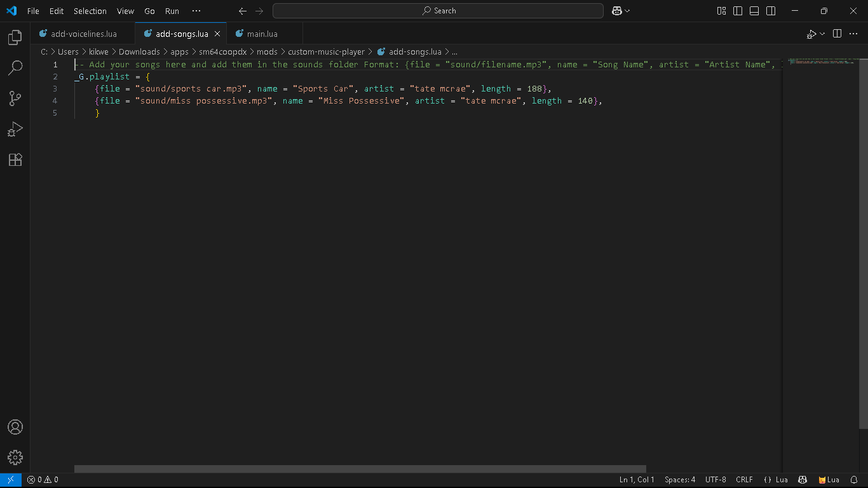
Task: Open the Copilot chat dropdown chevron
Action: coord(628,11)
